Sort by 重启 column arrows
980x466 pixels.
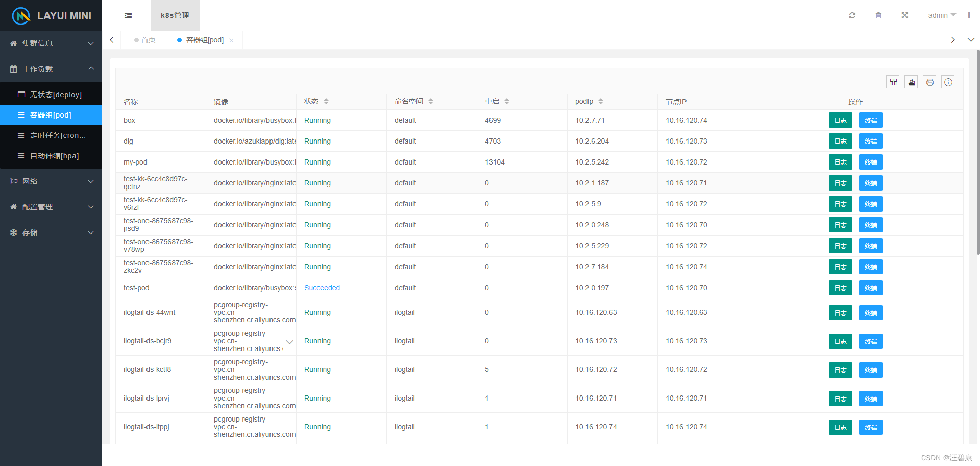(507, 101)
